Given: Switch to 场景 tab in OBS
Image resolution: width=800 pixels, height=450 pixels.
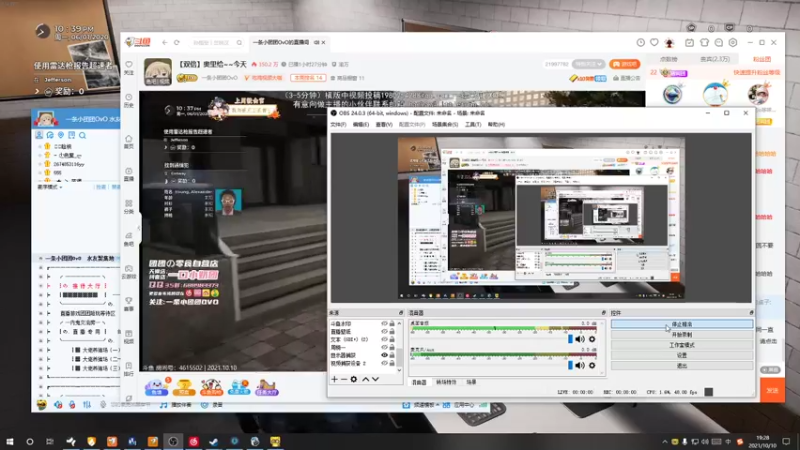Looking at the screenshot, I should pos(471,382).
